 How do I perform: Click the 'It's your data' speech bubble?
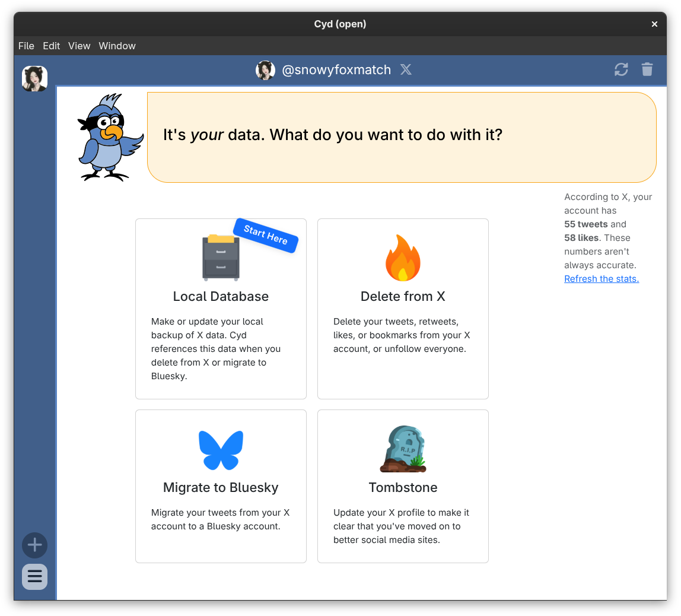[402, 137]
